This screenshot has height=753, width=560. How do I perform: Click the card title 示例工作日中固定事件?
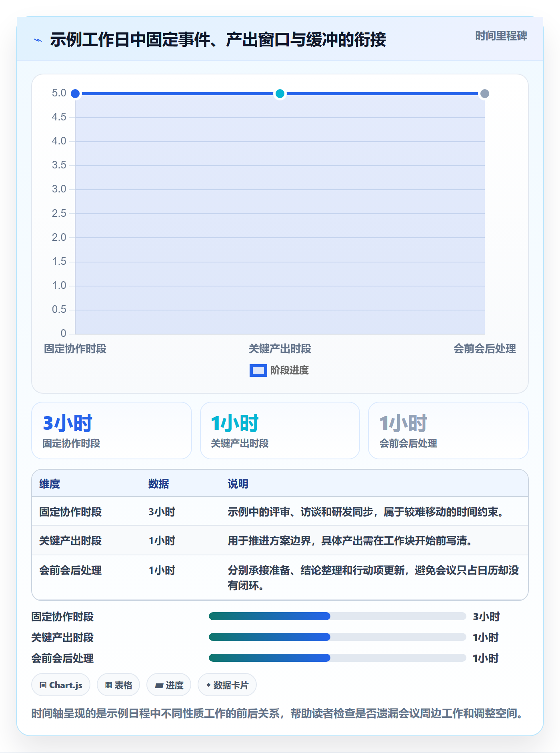(x=218, y=40)
